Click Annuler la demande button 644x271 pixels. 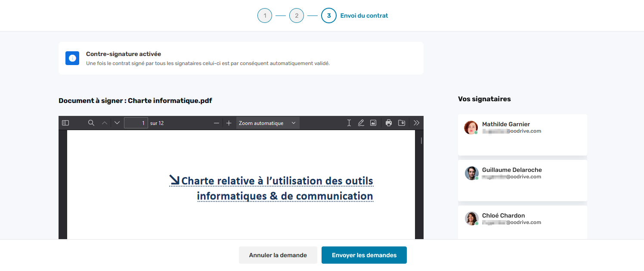(278, 255)
